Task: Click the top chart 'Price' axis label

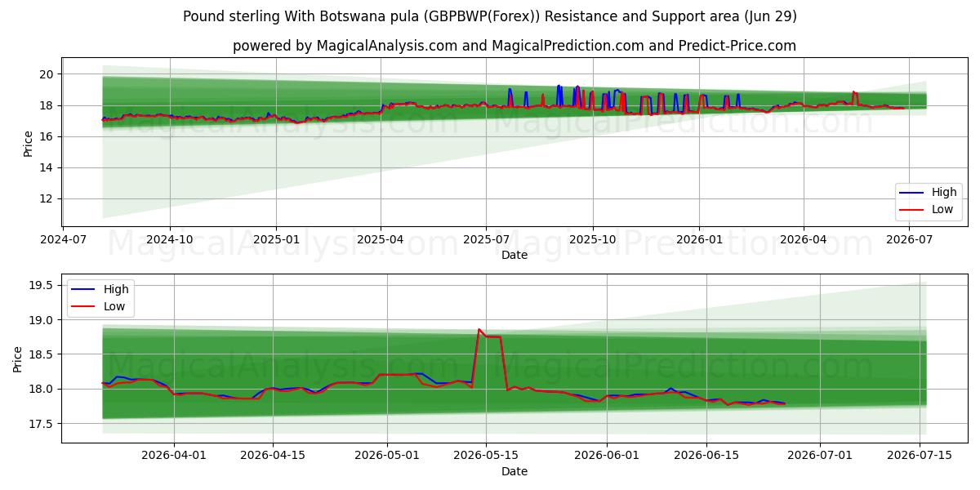Action: [x=29, y=144]
